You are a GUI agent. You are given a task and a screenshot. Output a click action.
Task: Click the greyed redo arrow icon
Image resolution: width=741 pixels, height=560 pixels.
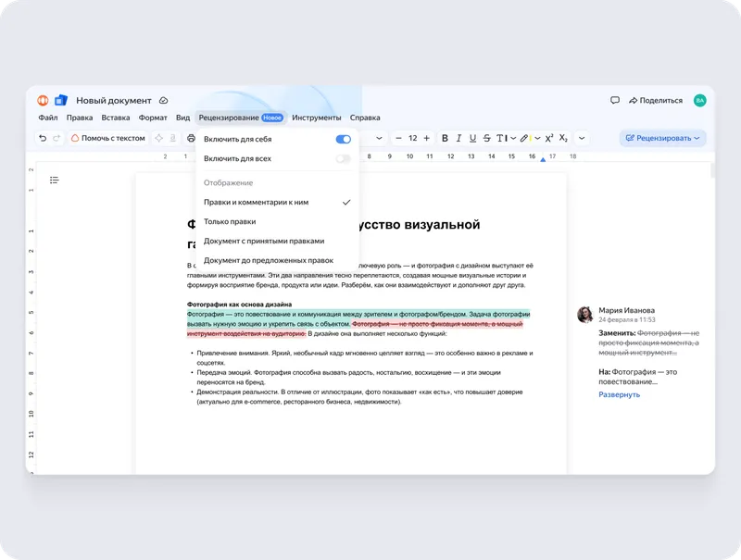pyautogui.click(x=57, y=138)
